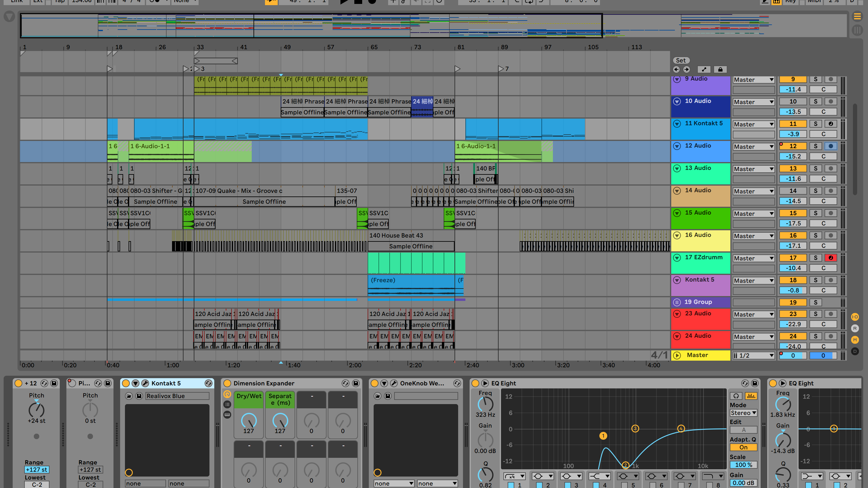Save Dimension Expander preset disk icon
Viewport: 868px width, 488px height.
click(x=356, y=383)
